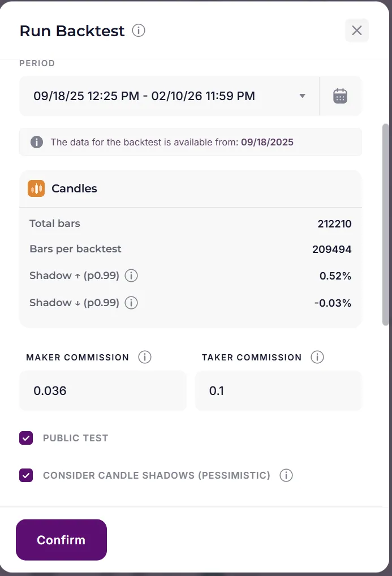Click the Taker Commission info icon
The image size is (392, 576).
coord(317,357)
